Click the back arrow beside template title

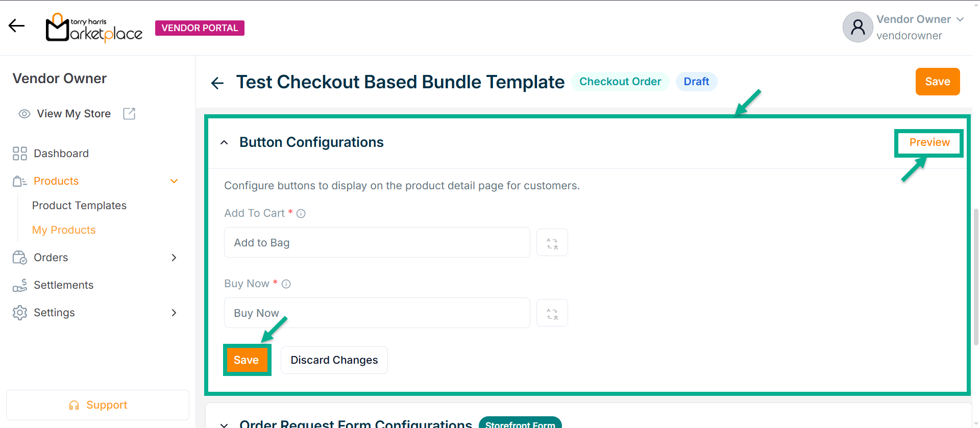pos(217,83)
